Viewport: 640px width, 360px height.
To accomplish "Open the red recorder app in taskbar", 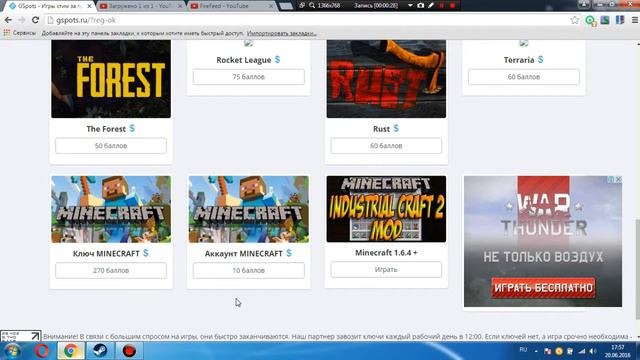I will (129, 351).
